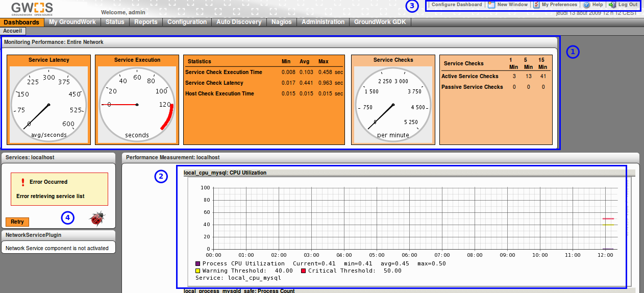
Task: Click the blue Help question mark icon
Action: (x=586, y=5)
